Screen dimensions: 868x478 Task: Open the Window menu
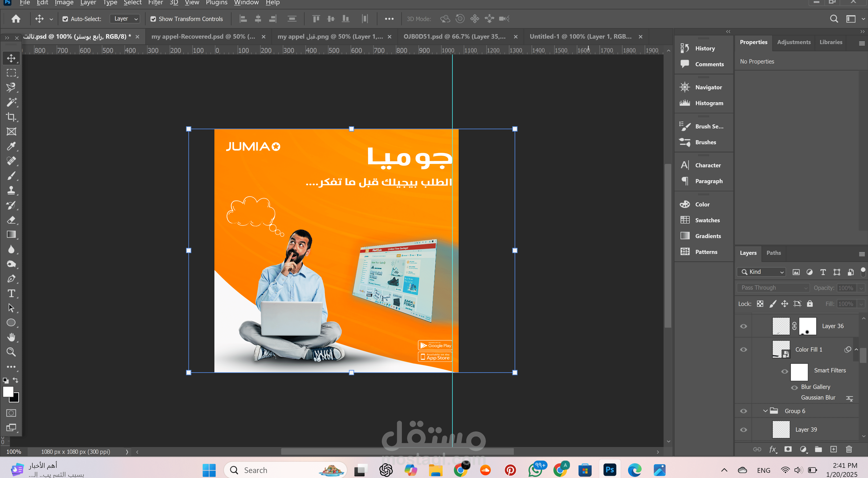(246, 3)
